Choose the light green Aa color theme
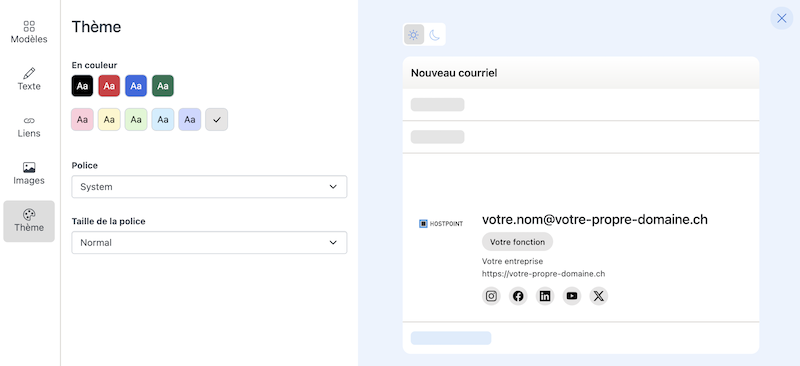 [136, 119]
